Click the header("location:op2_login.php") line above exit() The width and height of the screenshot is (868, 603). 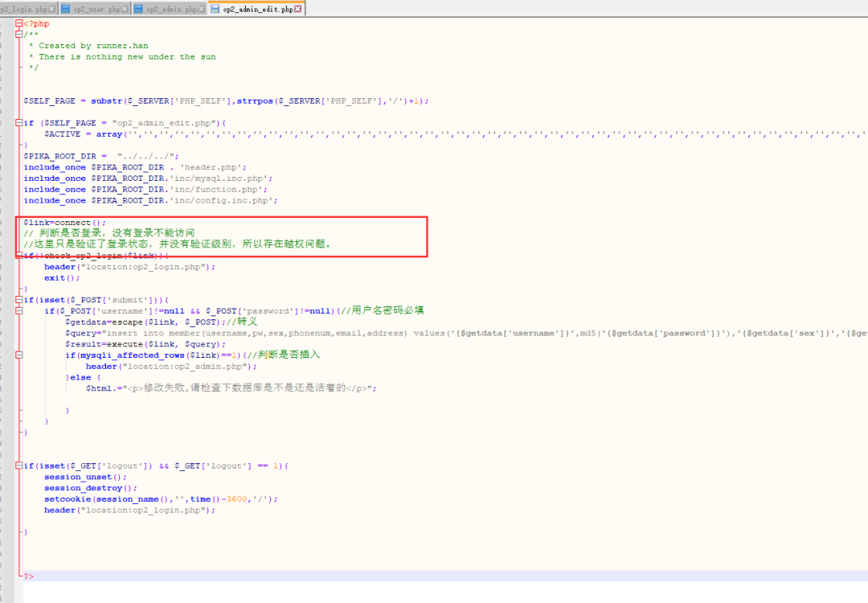130,267
